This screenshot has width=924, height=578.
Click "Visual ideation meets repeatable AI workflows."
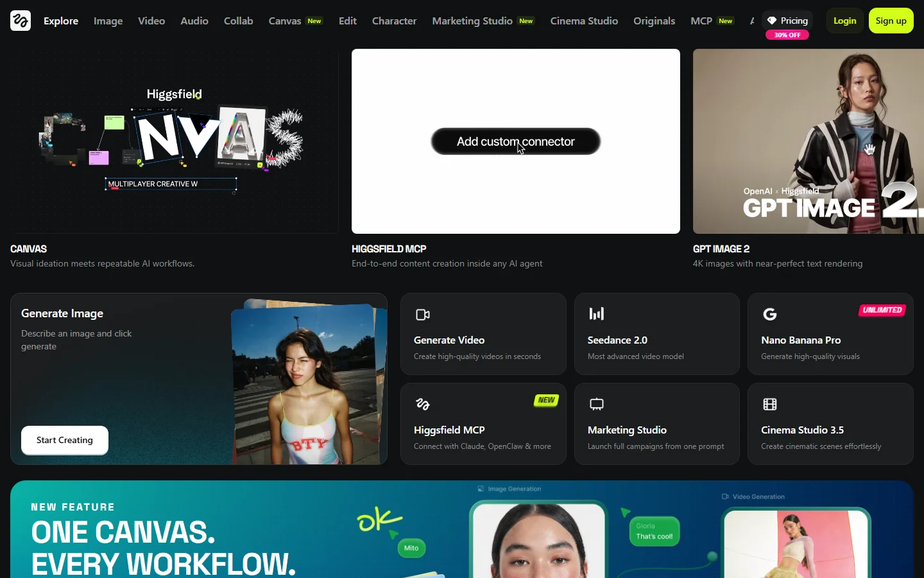click(102, 263)
